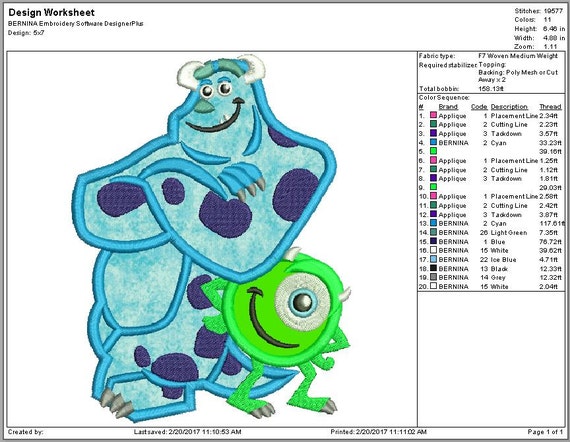The width and height of the screenshot is (570, 442).
Task: Select the Black swatch in row 18
Action: coord(433,268)
